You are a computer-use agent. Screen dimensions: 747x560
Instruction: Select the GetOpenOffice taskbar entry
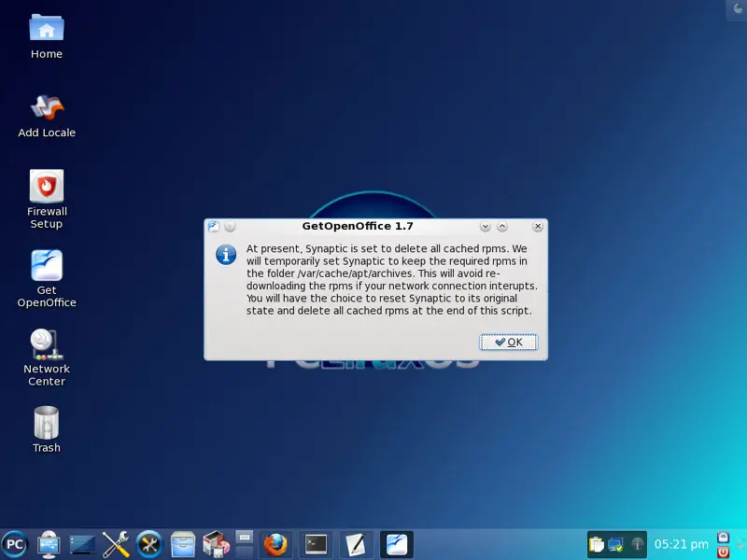[x=396, y=544]
